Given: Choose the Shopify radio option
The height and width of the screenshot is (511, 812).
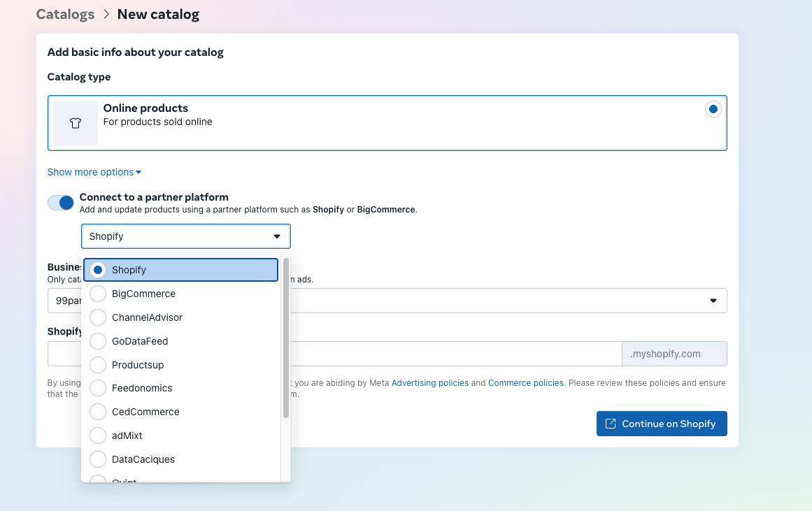Looking at the screenshot, I should (x=180, y=270).
